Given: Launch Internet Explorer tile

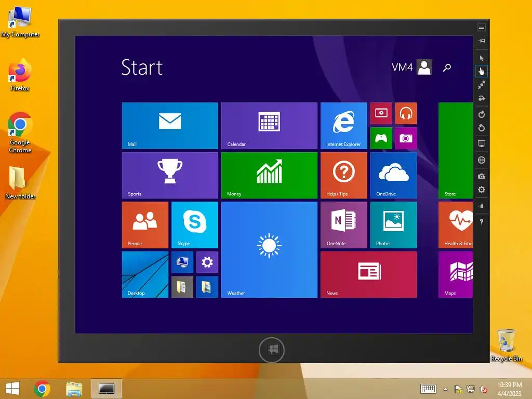Looking at the screenshot, I should pyautogui.click(x=344, y=126).
